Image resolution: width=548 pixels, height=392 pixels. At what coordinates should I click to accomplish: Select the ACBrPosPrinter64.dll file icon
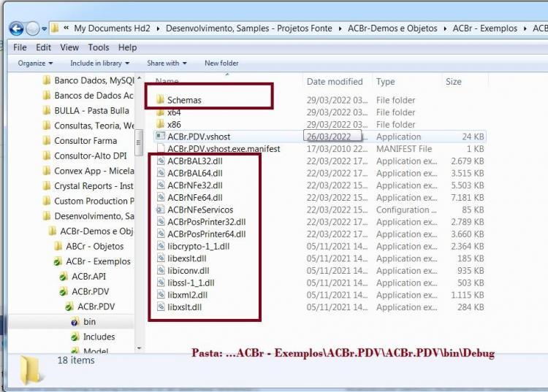[161, 234]
